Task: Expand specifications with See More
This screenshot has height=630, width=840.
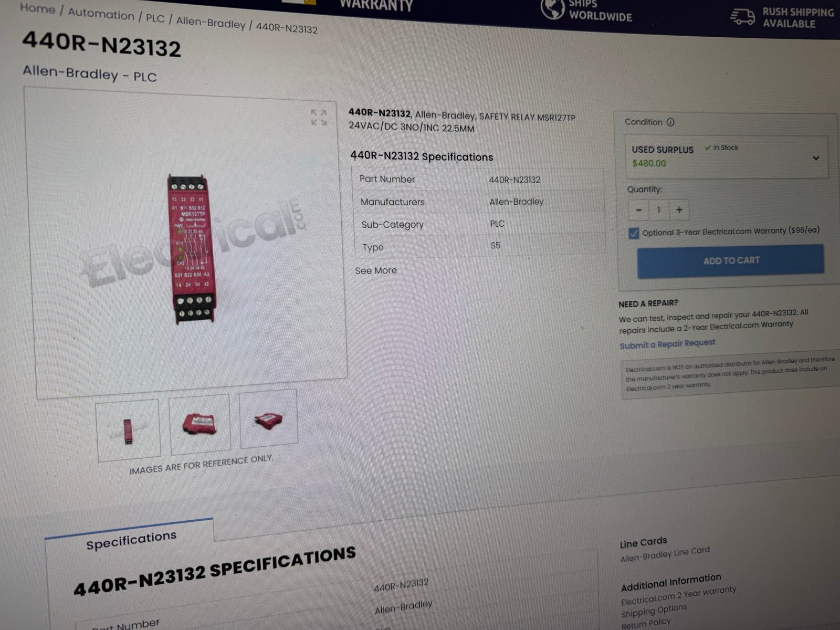Action: pyautogui.click(x=376, y=270)
